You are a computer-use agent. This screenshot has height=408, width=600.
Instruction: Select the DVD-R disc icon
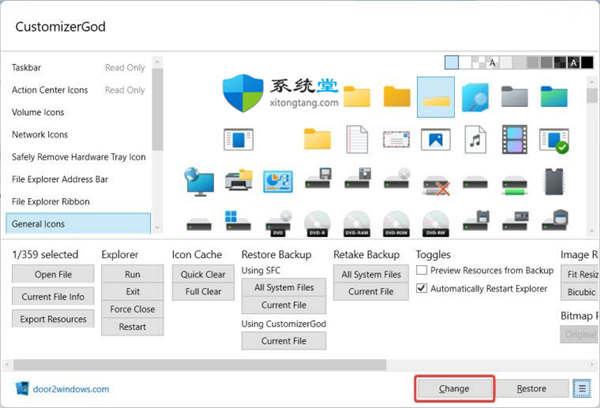(317, 224)
